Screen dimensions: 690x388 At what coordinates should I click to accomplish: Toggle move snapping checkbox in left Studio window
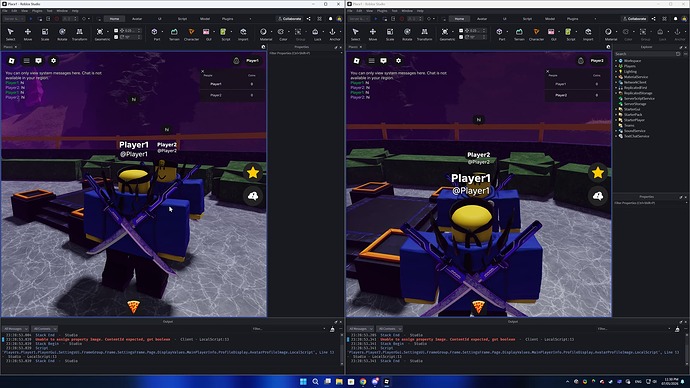point(116,31)
